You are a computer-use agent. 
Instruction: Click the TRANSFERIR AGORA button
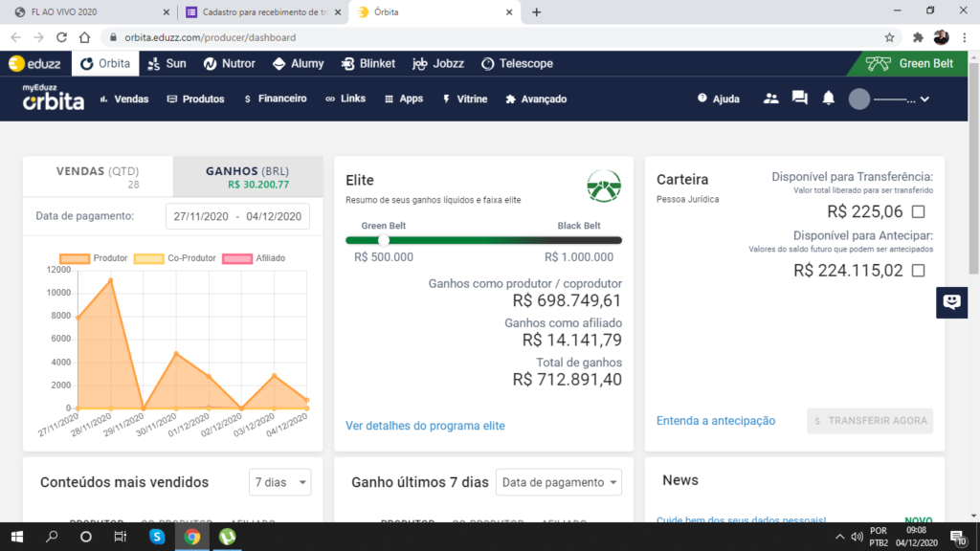870,421
